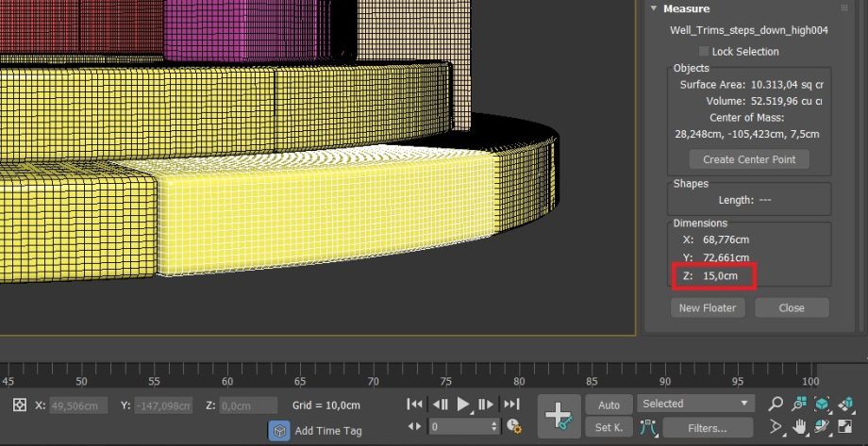Toggle Auto key mode

click(x=609, y=405)
